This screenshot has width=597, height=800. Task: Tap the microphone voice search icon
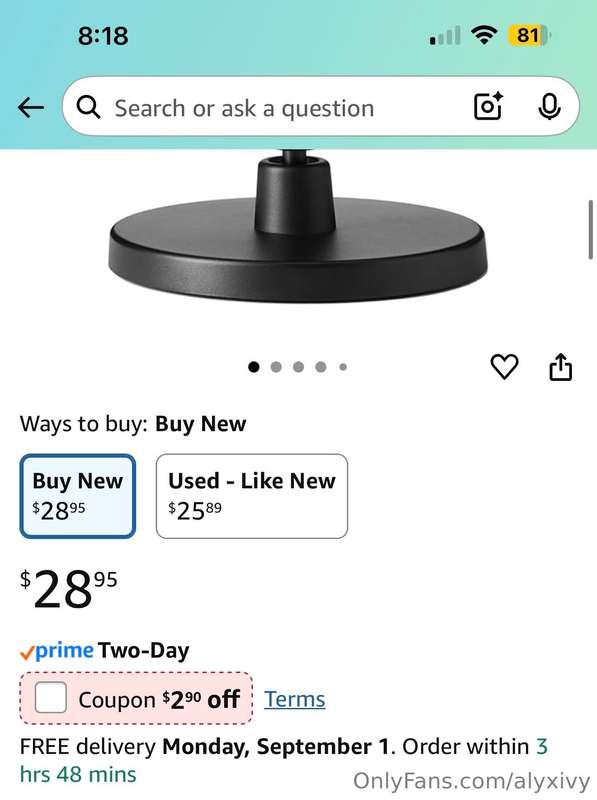pos(550,107)
